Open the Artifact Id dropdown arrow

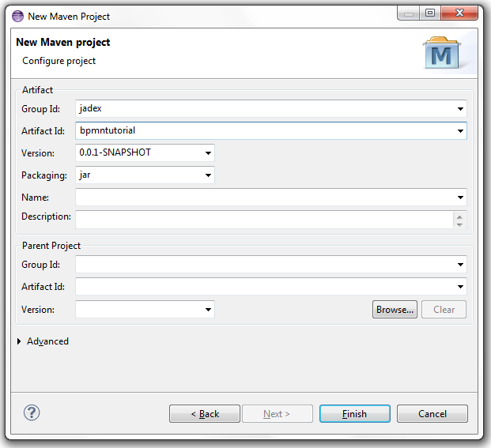coord(460,131)
